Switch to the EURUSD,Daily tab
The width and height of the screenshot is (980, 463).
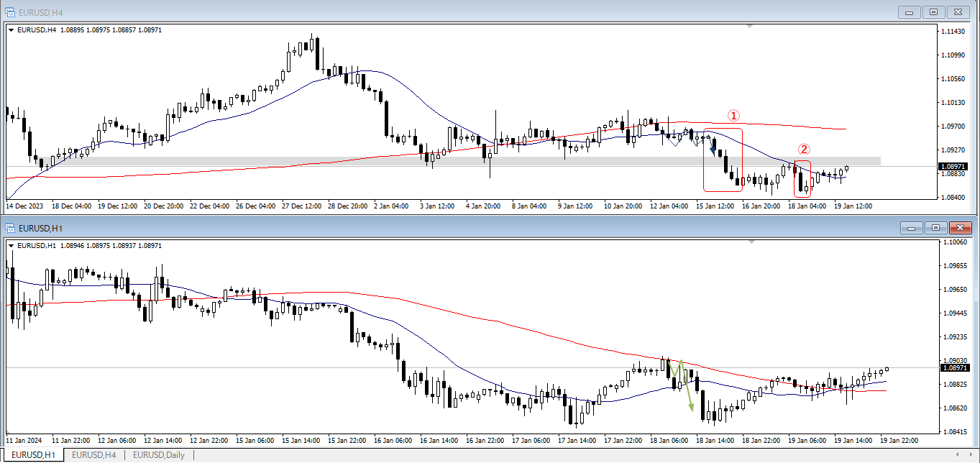click(158, 455)
